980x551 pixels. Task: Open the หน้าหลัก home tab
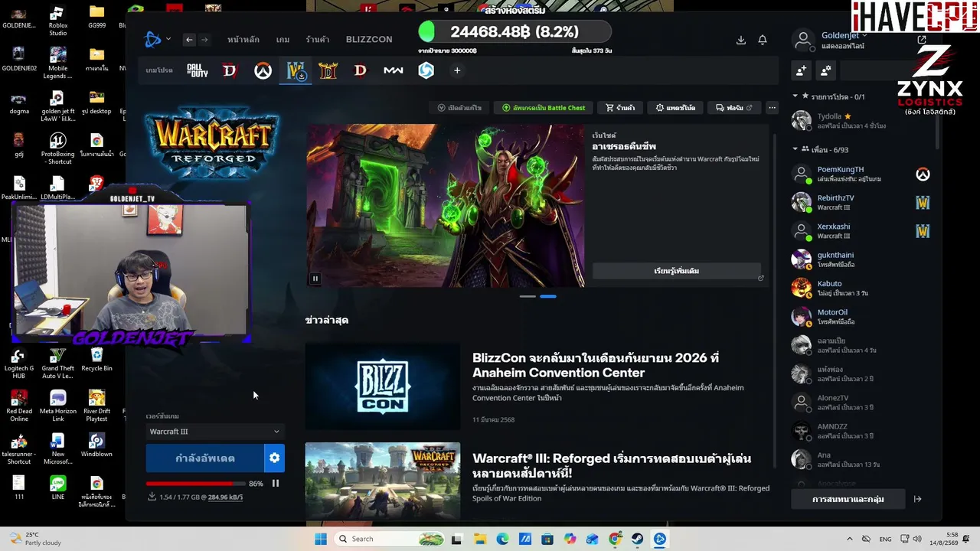coord(243,40)
